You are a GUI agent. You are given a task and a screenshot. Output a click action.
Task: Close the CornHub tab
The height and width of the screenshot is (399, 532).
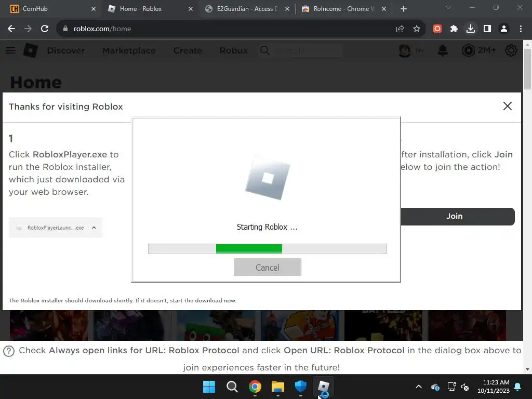pos(94,9)
